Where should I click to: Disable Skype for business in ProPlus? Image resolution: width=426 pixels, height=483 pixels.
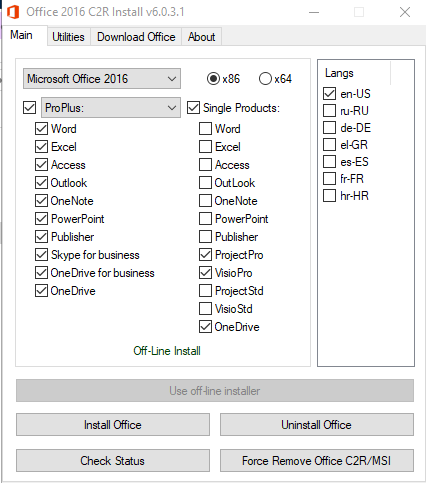[x=41, y=255]
